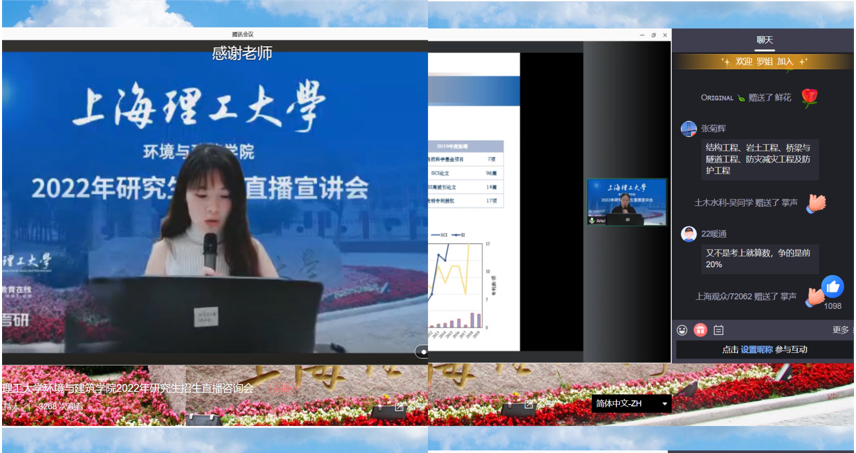Image resolution: width=856 pixels, height=453 pixels.
Task: Click 张菊辉's avatar in chat
Action: pyautogui.click(x=689, y=129)
